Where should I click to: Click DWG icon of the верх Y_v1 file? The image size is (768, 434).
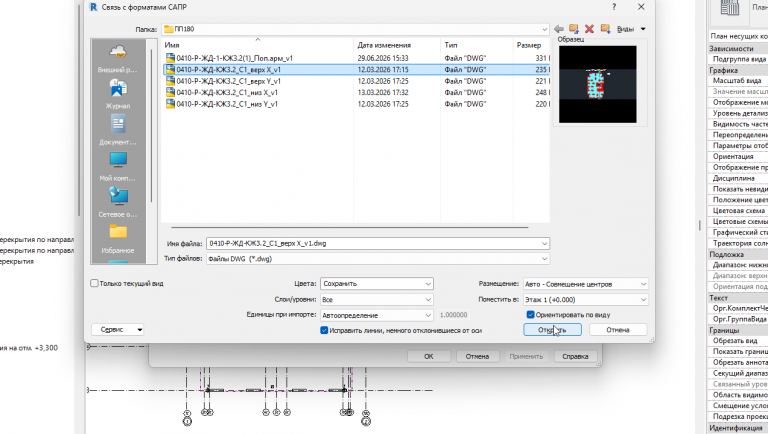pos(170,81)
